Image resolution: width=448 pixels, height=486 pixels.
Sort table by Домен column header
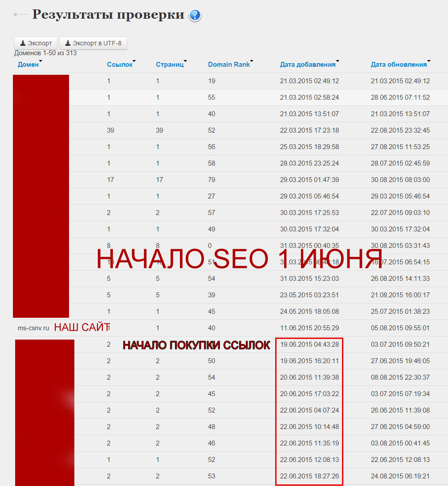[x=28, y=65]
